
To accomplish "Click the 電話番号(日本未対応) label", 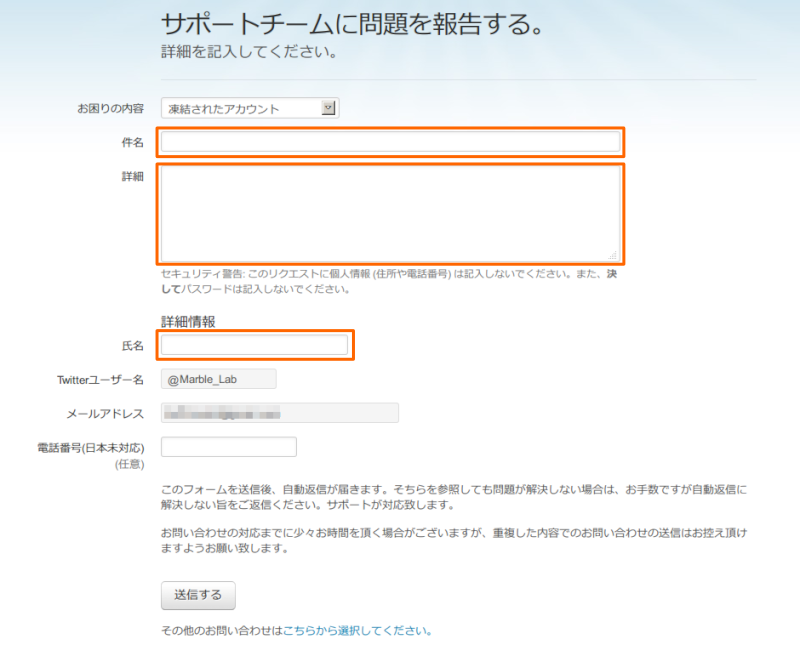I will click(x=90, y=448).
